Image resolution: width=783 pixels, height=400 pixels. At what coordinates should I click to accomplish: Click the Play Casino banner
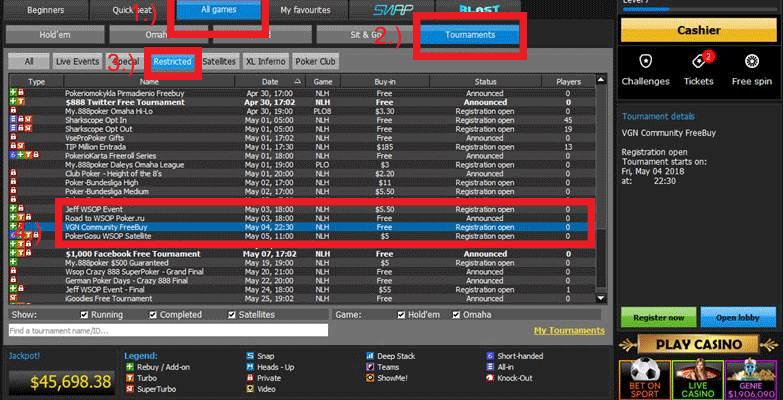[x=699, y=345]
